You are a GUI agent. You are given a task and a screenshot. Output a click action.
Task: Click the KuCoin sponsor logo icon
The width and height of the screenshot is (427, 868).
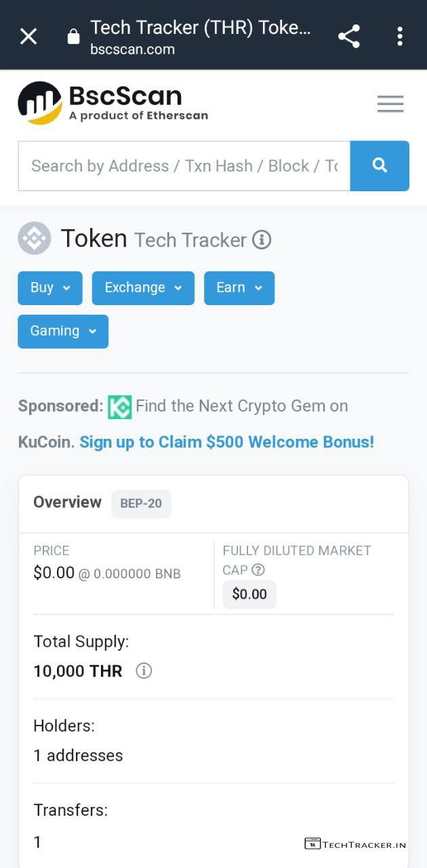click(x=120, y=407)
